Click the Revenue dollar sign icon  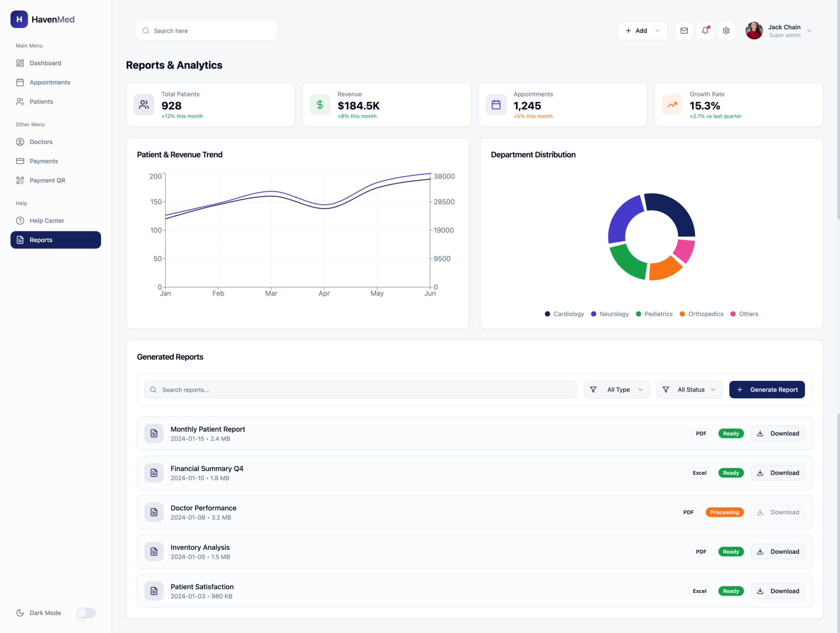(x=320, y=105)
